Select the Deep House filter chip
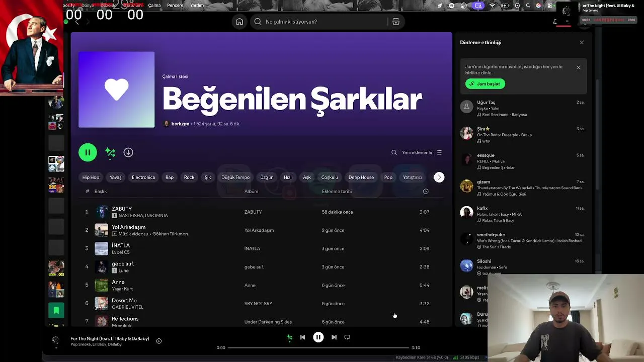Screen dimensions: 644x362 point(361,177)
